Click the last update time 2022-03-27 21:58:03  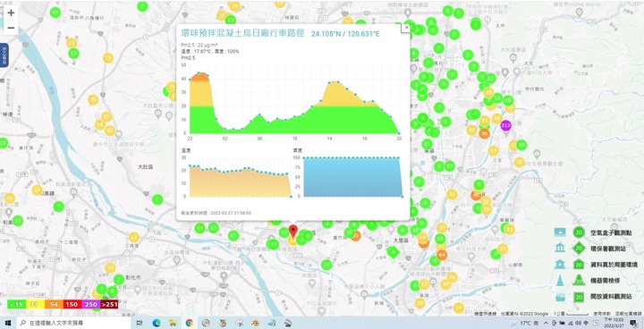click(216, 213)
